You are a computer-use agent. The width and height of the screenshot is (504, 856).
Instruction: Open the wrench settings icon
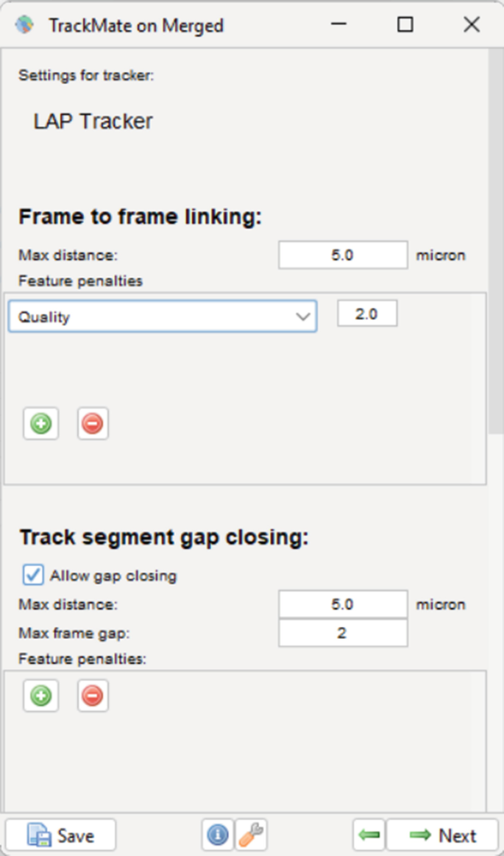pyautogui.click(x=251, y=835)
